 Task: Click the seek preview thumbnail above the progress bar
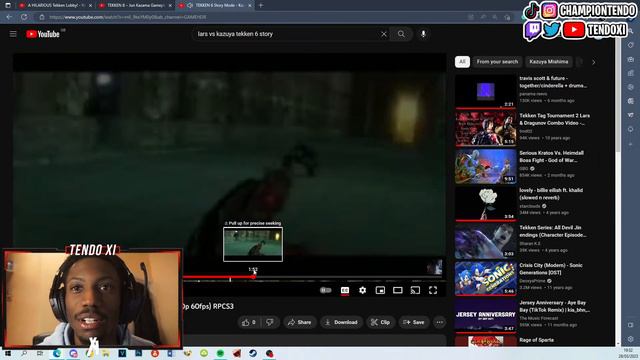(x=253, y=244)
